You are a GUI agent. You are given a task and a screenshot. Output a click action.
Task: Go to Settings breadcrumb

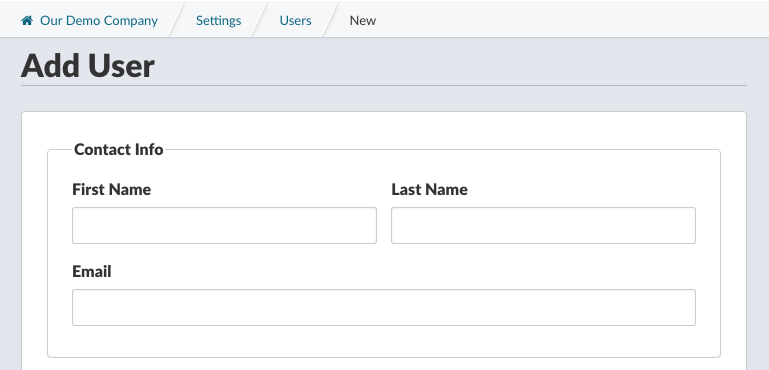point(218,21)
